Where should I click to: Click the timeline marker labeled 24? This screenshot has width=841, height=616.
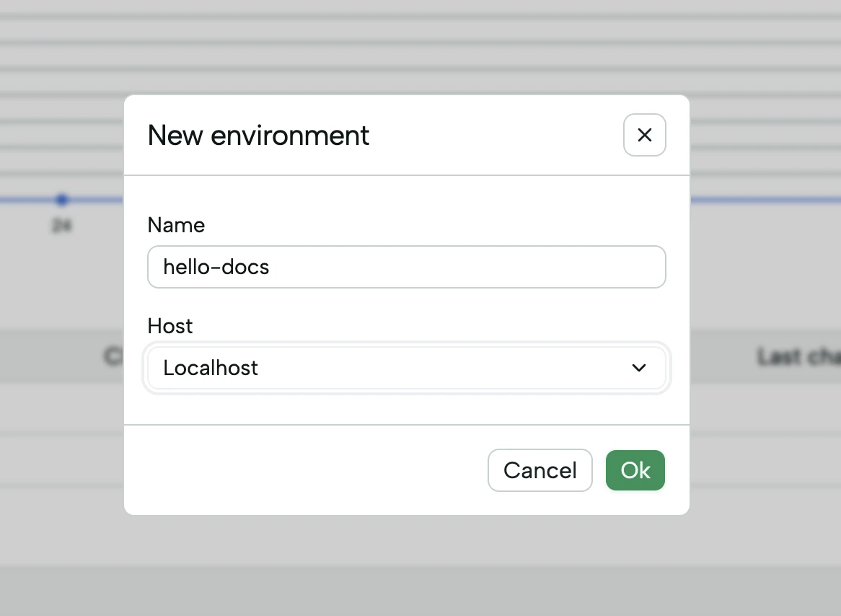[62, 225]
